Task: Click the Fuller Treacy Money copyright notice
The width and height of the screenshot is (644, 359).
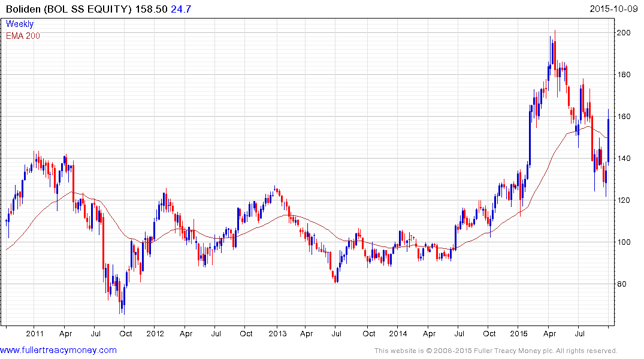Action: [495, 351]
